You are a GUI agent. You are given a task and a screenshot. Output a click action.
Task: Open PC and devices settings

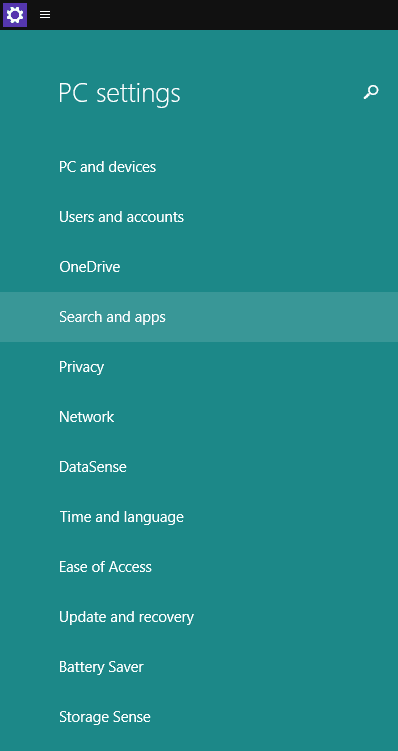199,167
